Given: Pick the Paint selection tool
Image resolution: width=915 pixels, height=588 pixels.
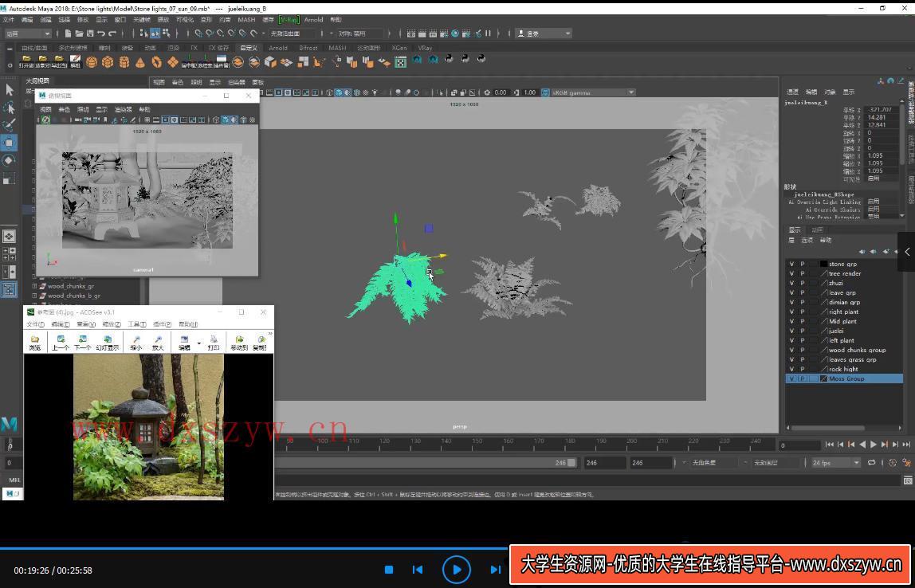Looking at the screenshot, I should click(x=10, y=125).
